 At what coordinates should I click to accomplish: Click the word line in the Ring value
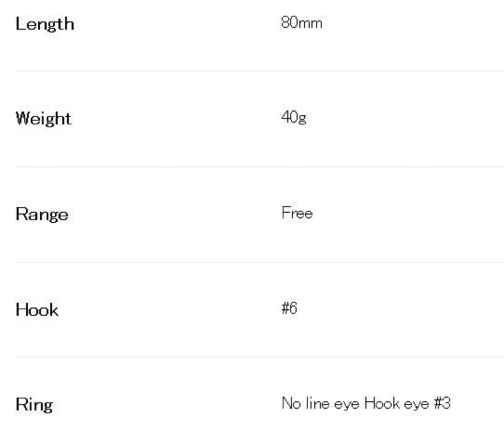[x=318, y=403]
